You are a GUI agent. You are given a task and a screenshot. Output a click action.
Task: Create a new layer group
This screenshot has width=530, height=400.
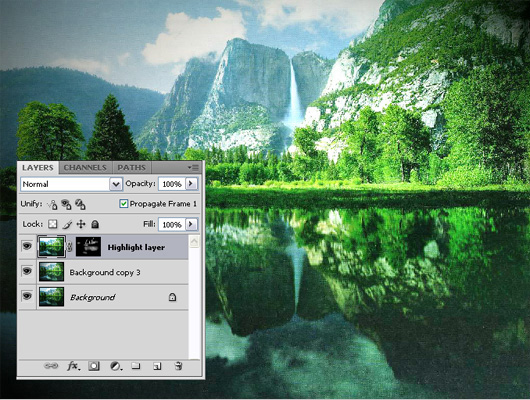(136, 366)
